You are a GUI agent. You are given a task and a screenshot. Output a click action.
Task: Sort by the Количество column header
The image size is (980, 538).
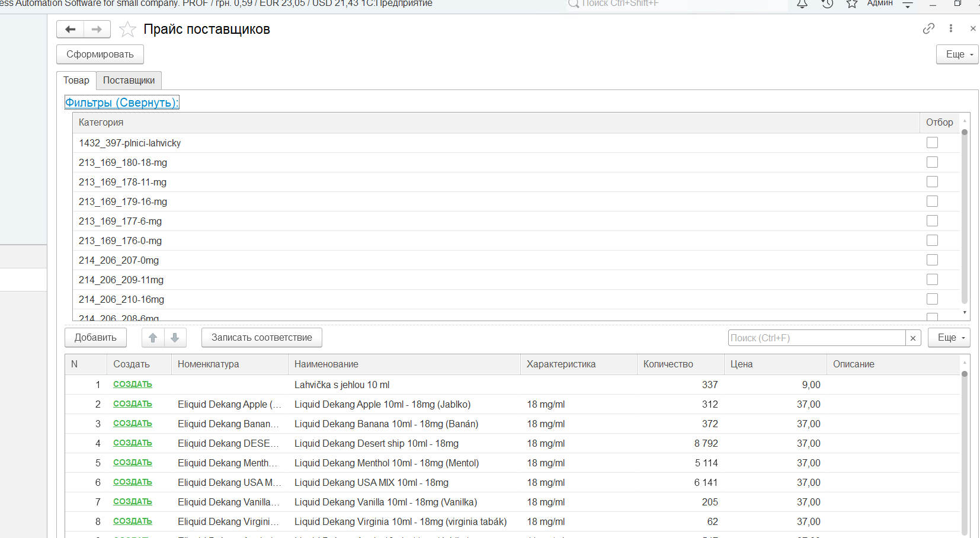point(681,364)
